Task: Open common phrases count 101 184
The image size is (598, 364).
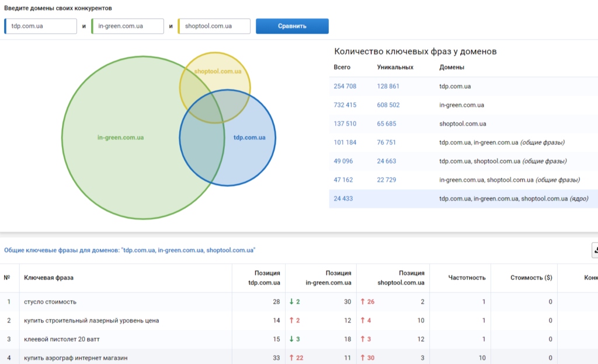Action: coord(345,142)
